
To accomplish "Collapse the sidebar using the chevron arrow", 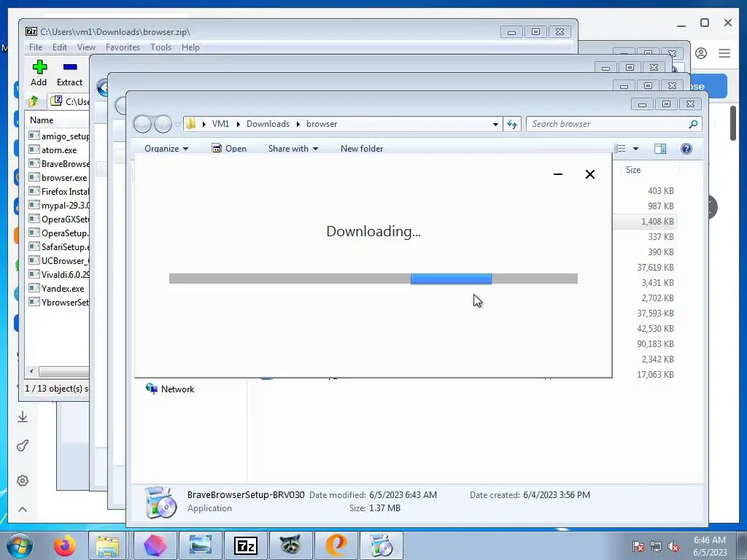I will [23, 510].
